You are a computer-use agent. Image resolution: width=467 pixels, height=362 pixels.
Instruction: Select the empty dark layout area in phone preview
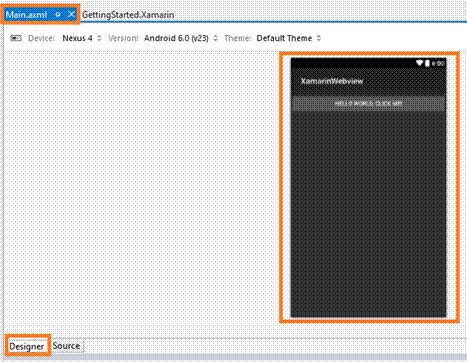pos(368,213)
